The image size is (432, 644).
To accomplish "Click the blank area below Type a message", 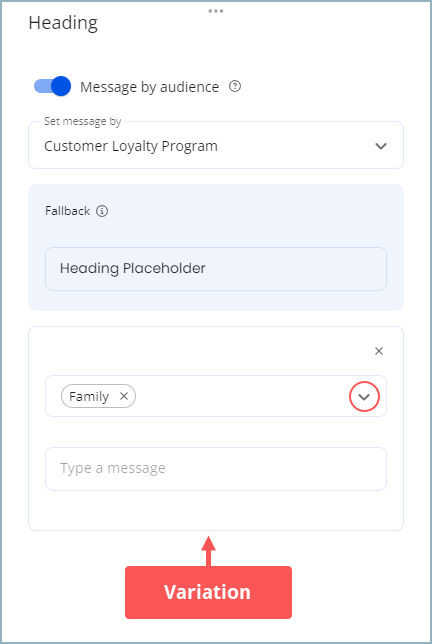I will tap(216, 509).
